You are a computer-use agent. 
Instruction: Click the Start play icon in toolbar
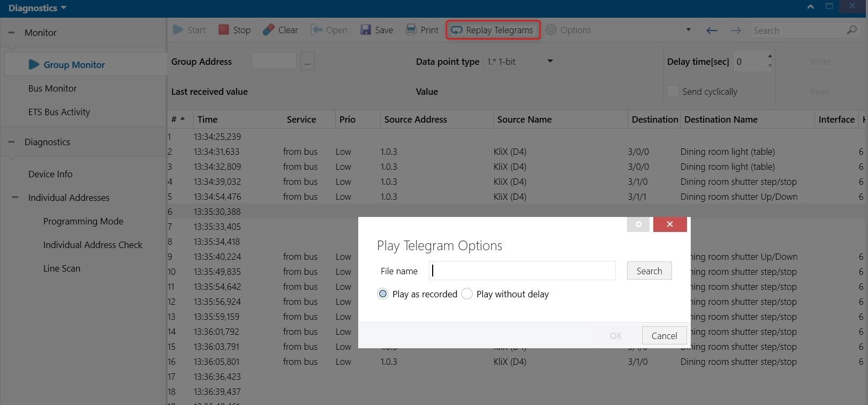pyautogui.click(x=178, y=30)
